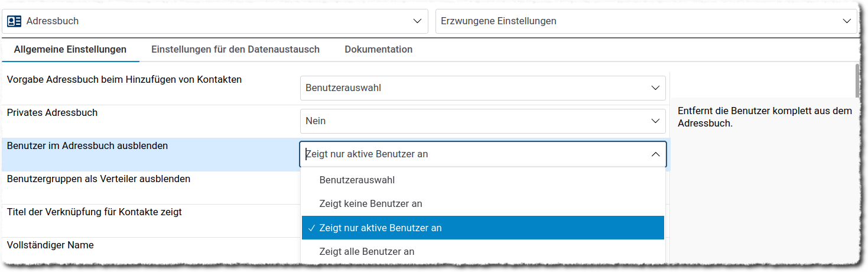Click the Benutzer im Adressbuch ausblenden label
This screenshot has height=272, width=868.
pos(87,145)
